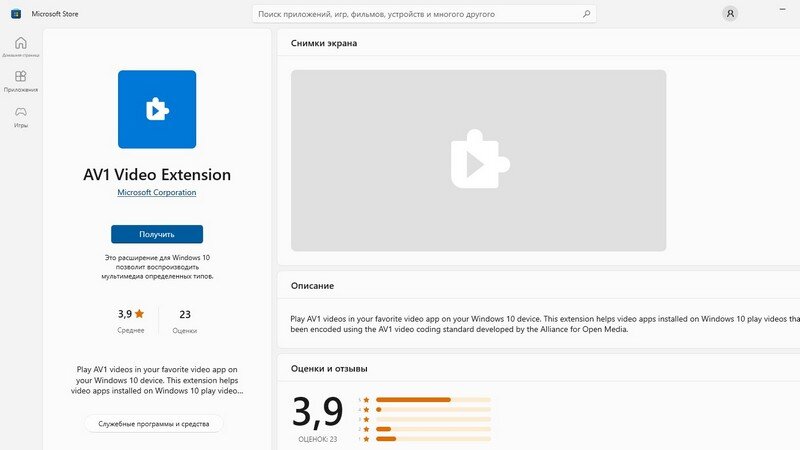Minimize the Microsoft Store window
The height and width of the screenshot is (450, 800).
coord(782,9)
